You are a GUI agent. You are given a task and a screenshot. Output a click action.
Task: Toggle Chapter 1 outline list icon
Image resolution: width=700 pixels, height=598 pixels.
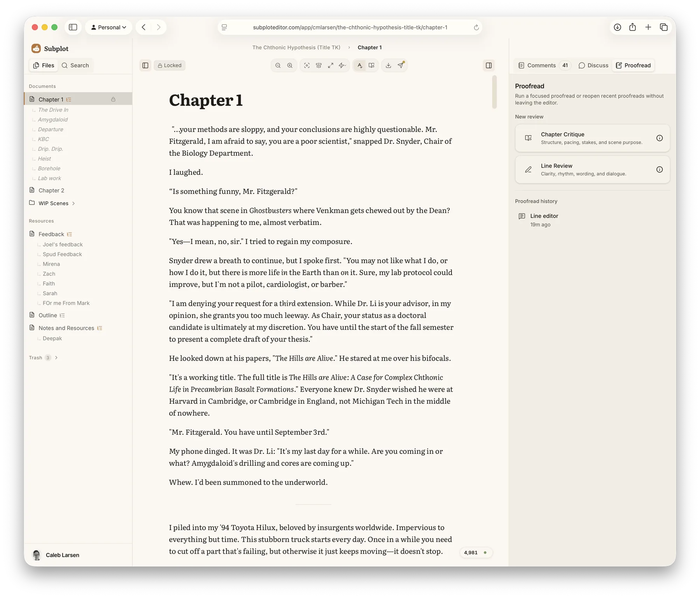pyautogui.click(x=69, y=99)
